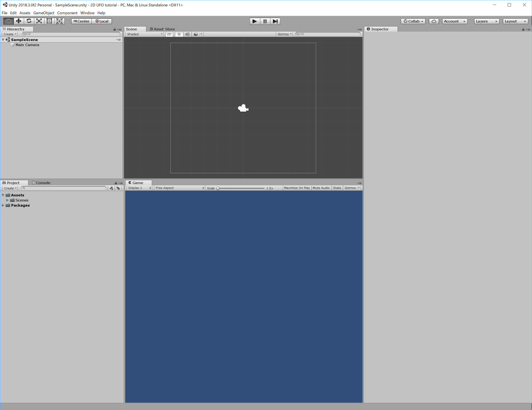Screen dimensions: 532x410
Task: Toggle scene audio speaker icon
Action: [x=187, y=34]
